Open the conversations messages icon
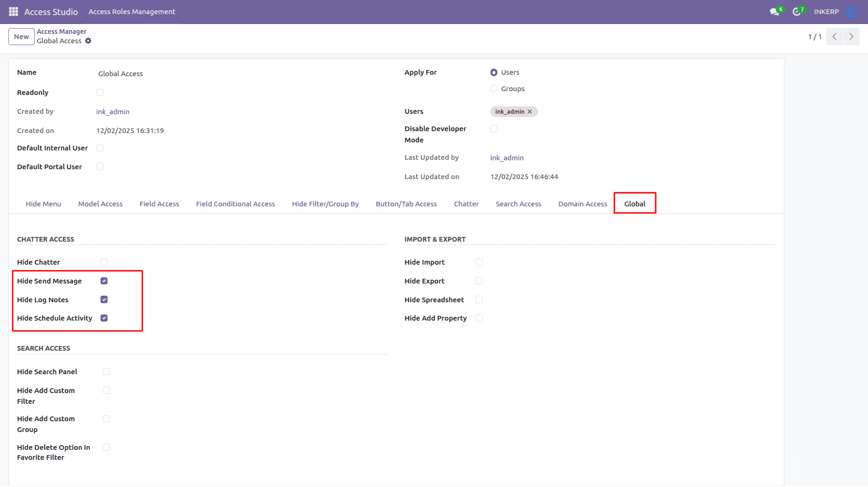Screen dimensions: 868x487 point(775,12)
